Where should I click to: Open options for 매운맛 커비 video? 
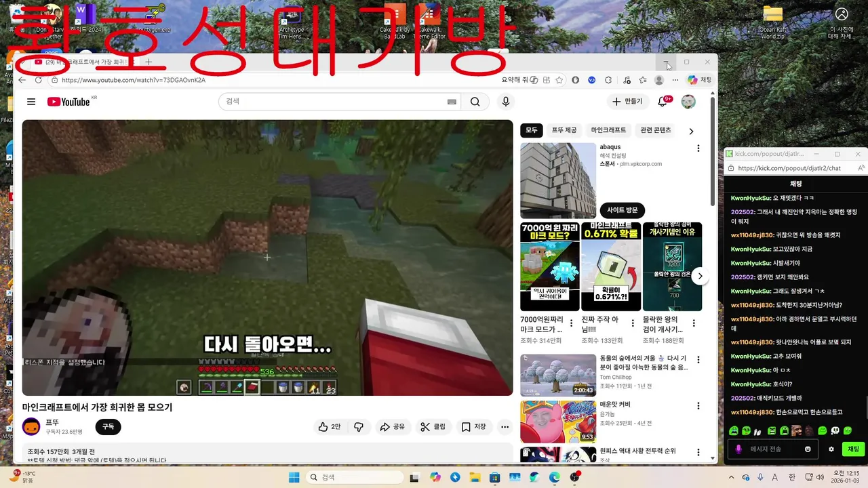pyautogui.click(x=698, y=406)
